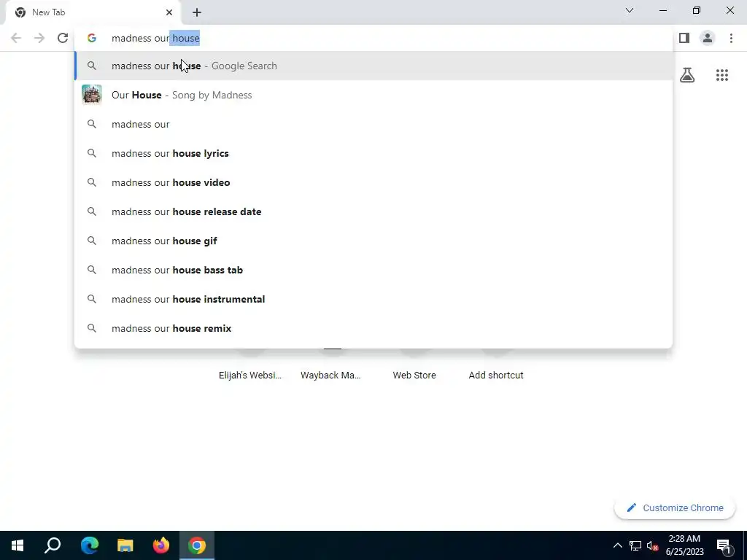Screen dimensions: 747x560
Task: Open the network status tray icon
Action: (635, 545)
